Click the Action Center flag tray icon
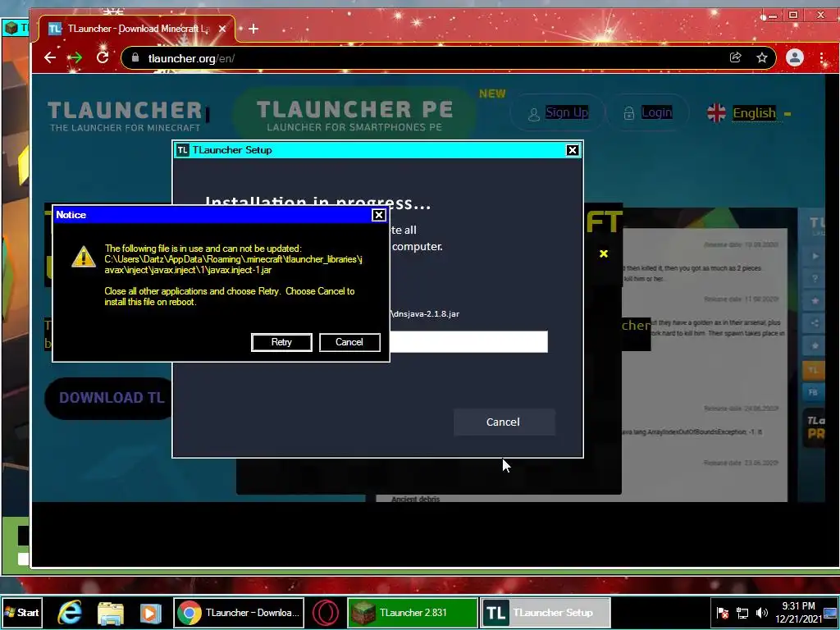Screen dimensions: 840x630 (723, 613)
